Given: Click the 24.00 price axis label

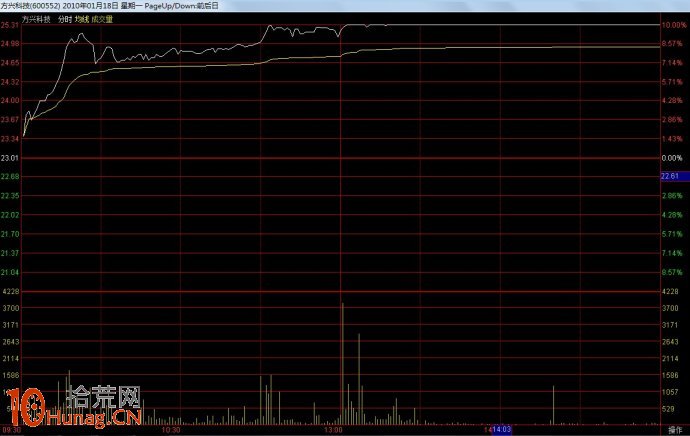Looking at the screenshot, I should (10, 100).
